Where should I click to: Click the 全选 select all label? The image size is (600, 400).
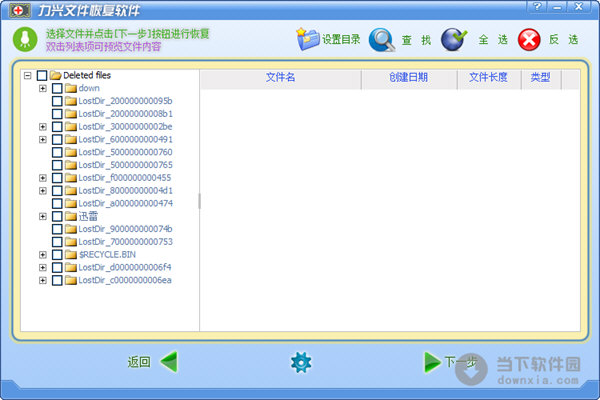[x=493, y=40]
